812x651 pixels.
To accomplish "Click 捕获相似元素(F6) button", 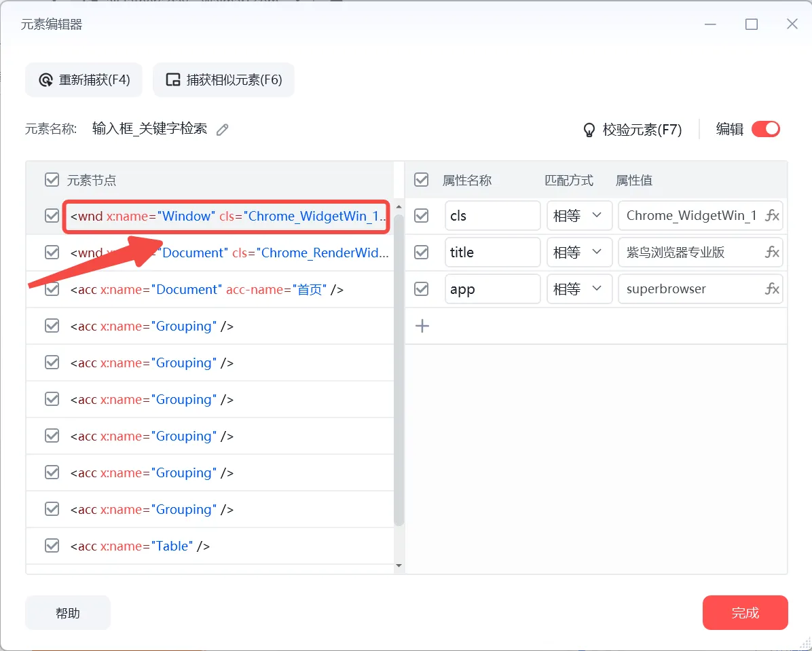I will [x=224, y=79].
